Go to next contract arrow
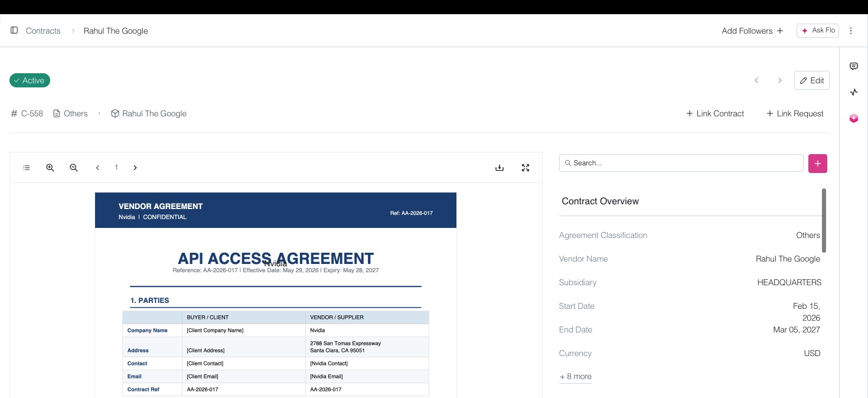Image resolution: width=868 pixels, height=398 pixels. [779, 80]
